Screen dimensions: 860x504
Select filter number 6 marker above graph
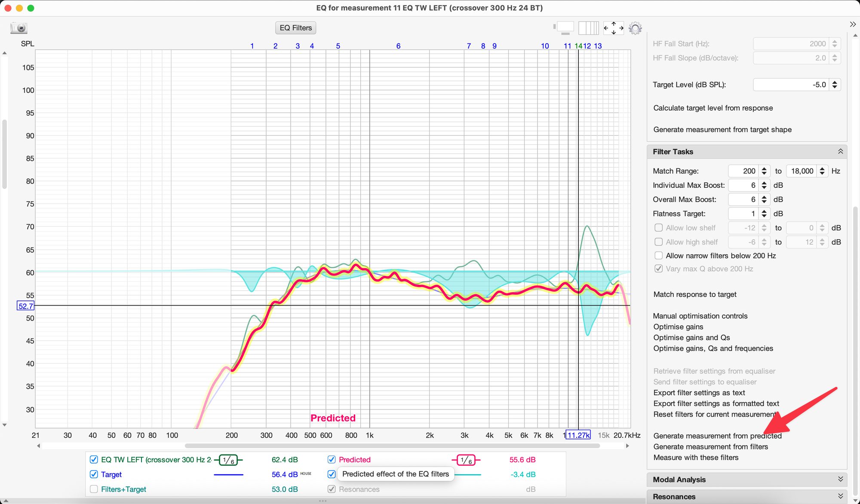398,46
